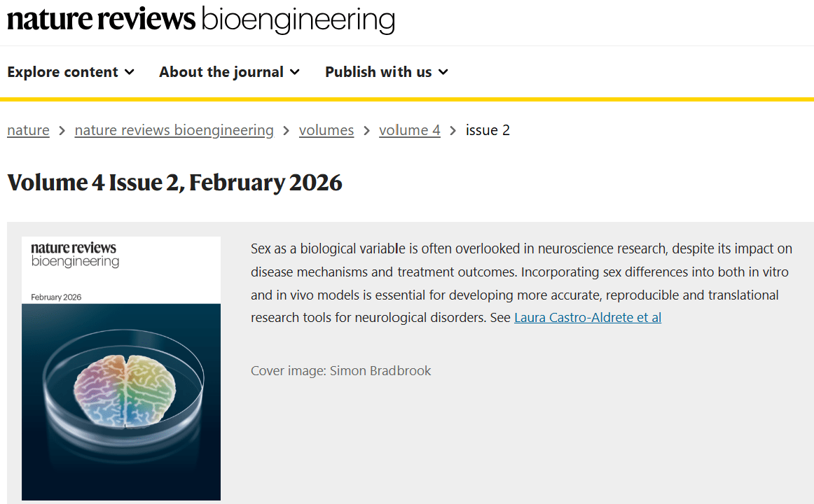814x504 pixels.
Task: Open the volume 4 breadcrumb link
Action: pos(410,130)
